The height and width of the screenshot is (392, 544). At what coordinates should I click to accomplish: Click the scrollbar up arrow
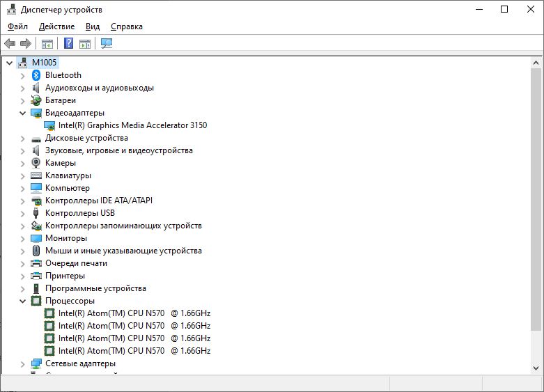pyautogui.click(x=536, y=63)
